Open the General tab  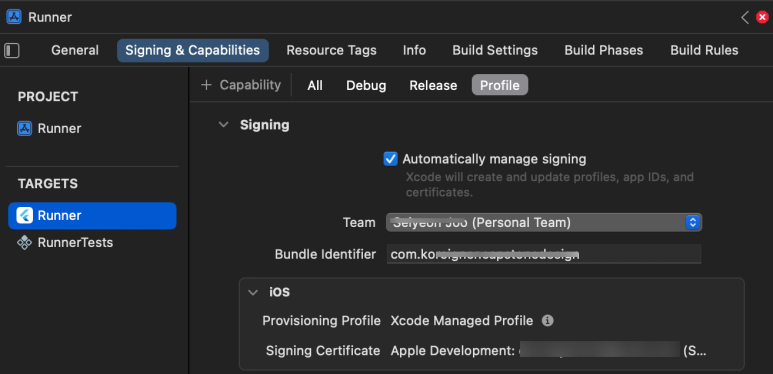75,50
